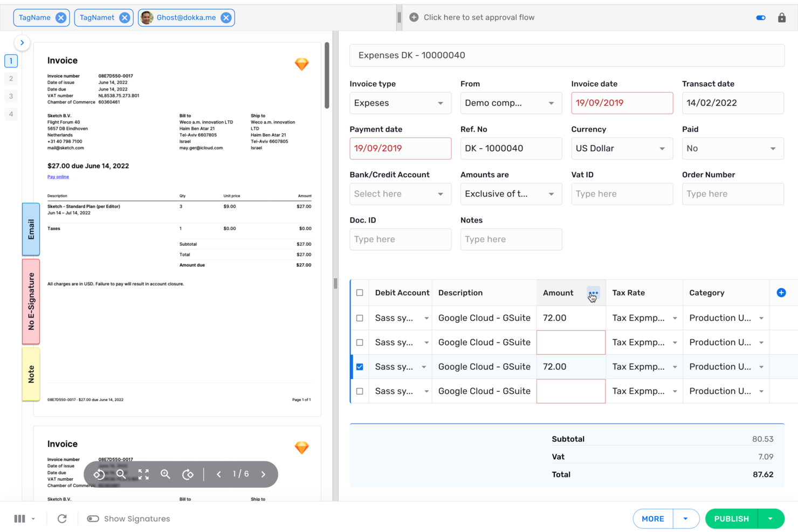Select all line items via the header checkbox
Viewport: 798px width, 532px height.
coord(360,292)
